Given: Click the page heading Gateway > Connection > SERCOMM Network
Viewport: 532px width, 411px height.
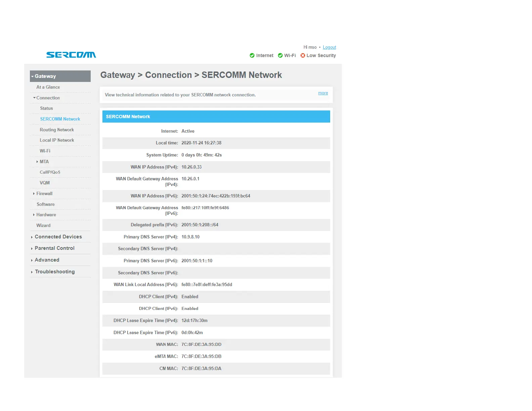Looking at the screenshot, I should coord(191,75).
